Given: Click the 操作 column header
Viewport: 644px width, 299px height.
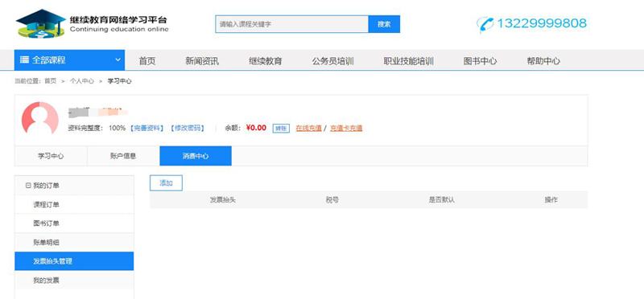Looking at the screenshot, I should click(551, 200).
